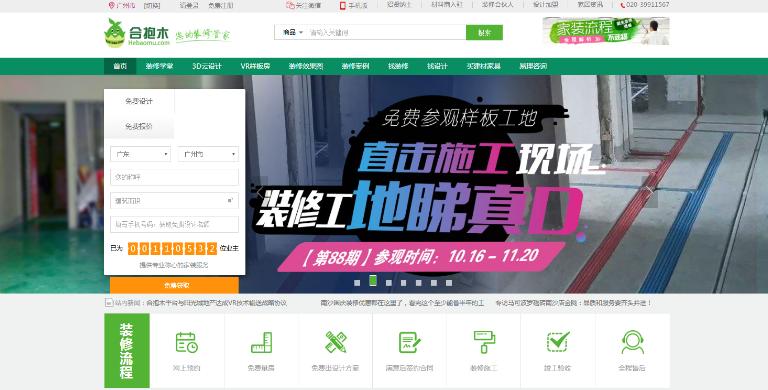Select the third banner carousel dot

pyautogui.click(x=388, y=283)
